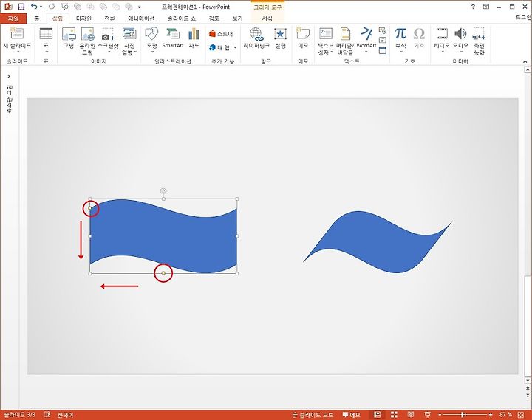Insert a 하이퍼링크
Image resolution: width=532 pixels, height=420 pixels.
click(256, 38)
